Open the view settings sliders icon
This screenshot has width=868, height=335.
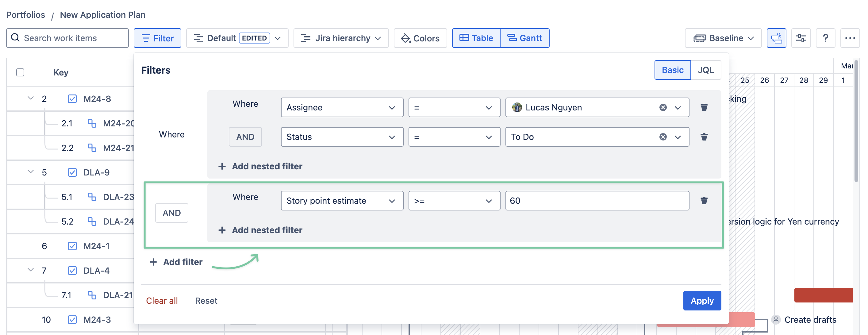(801, 38)
